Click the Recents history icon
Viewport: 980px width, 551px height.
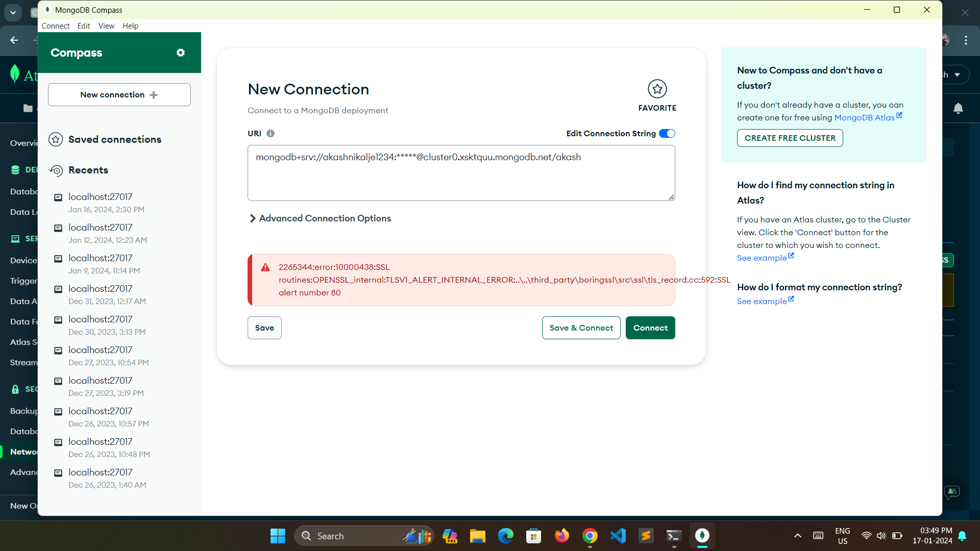point(56,170)
